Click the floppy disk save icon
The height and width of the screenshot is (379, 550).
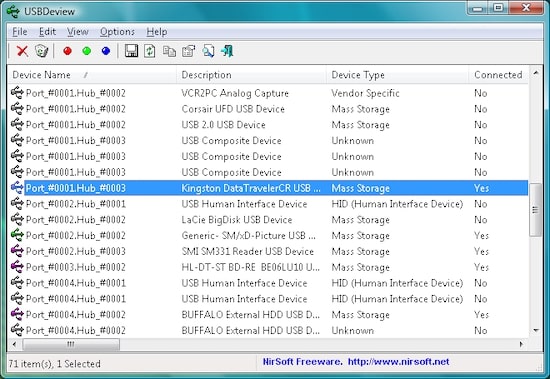pos(132,51)
